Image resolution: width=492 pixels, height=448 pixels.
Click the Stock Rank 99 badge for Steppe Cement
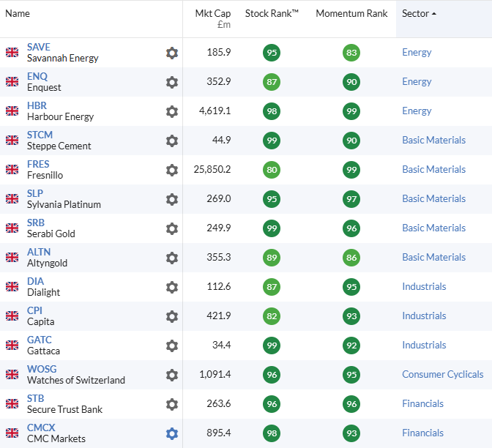tap(272, 141)
